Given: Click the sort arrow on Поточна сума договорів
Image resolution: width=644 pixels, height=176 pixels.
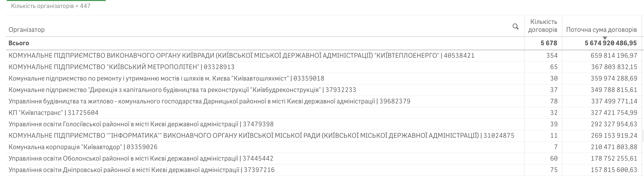Looking at the screenshot, I should tap(605, 38).
